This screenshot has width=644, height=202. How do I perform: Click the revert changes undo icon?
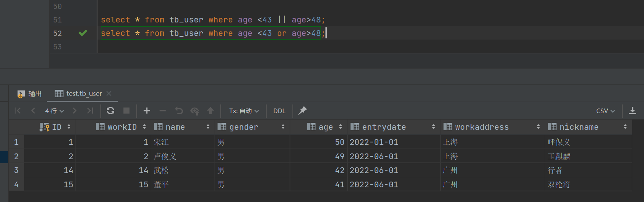pos(179,111)
